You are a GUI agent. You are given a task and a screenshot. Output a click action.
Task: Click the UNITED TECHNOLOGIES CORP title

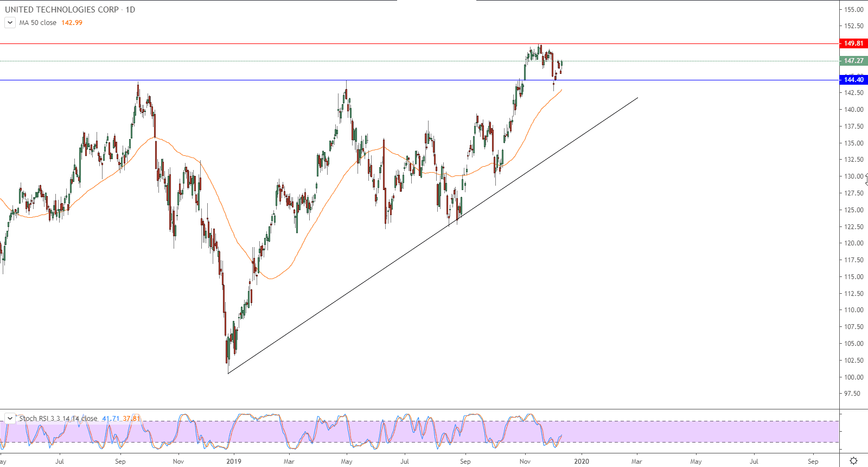62,10
